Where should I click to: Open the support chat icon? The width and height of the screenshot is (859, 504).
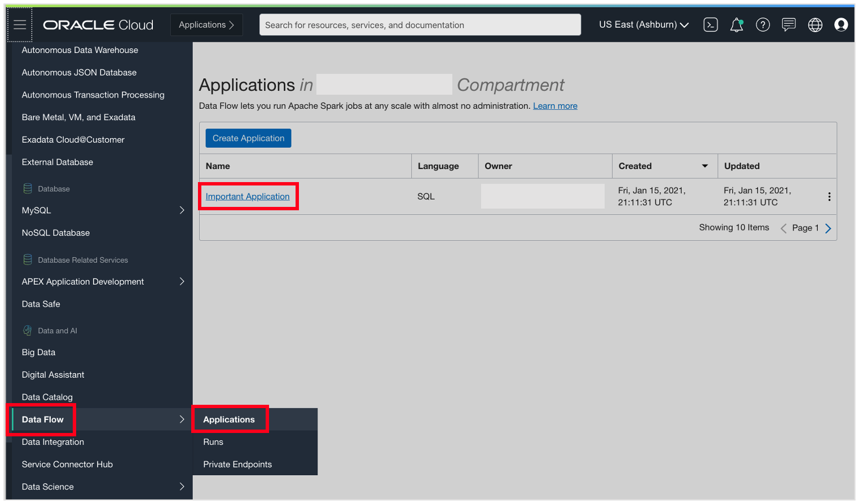coord(788,25)
